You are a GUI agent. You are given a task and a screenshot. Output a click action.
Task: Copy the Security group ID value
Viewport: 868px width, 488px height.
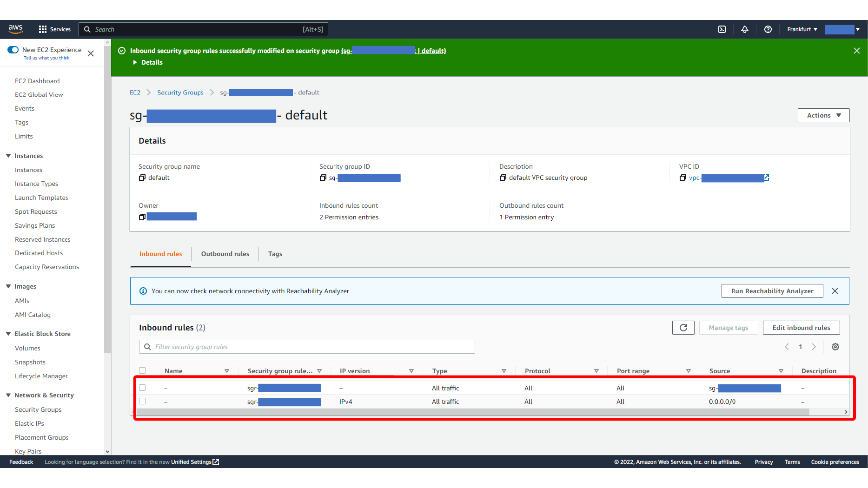[323, 178]
